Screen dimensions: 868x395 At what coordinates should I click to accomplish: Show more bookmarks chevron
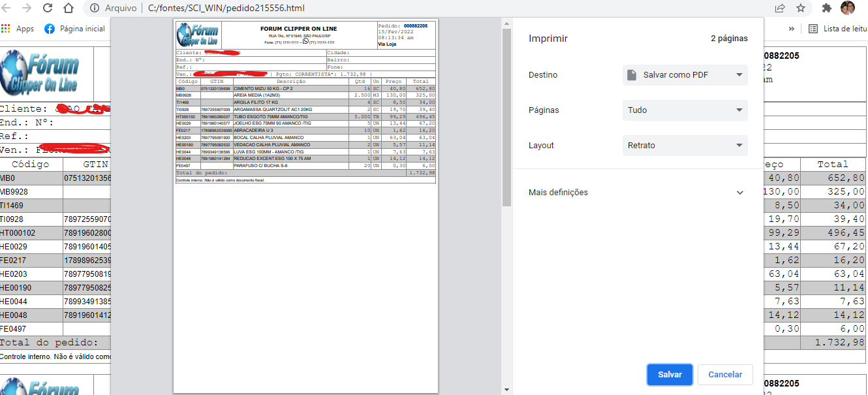coord(792,29)
